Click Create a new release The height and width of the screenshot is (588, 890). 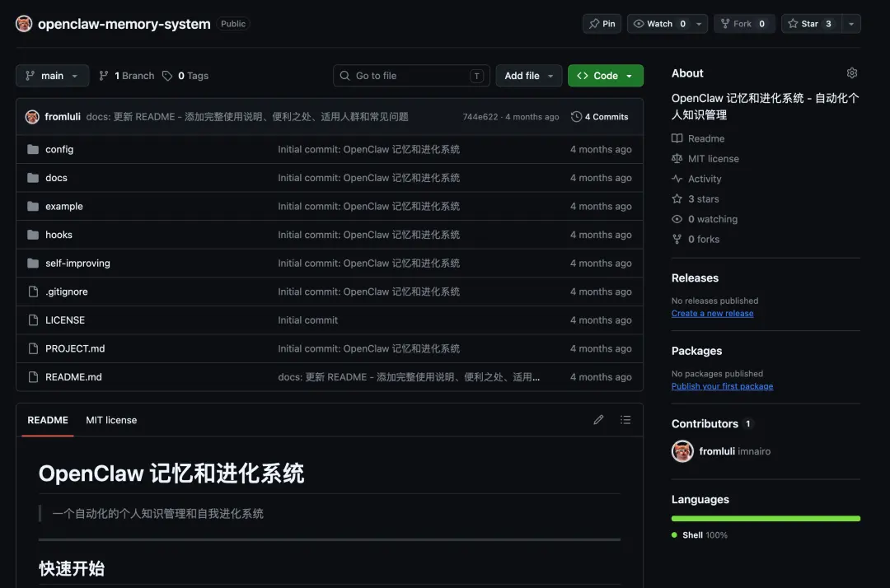(712, 314)
